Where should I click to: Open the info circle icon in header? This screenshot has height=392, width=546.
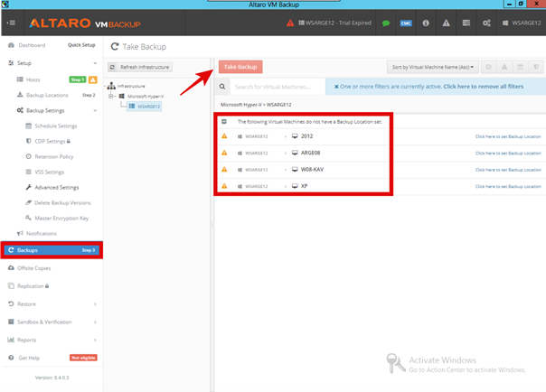(x=426, y=23)
